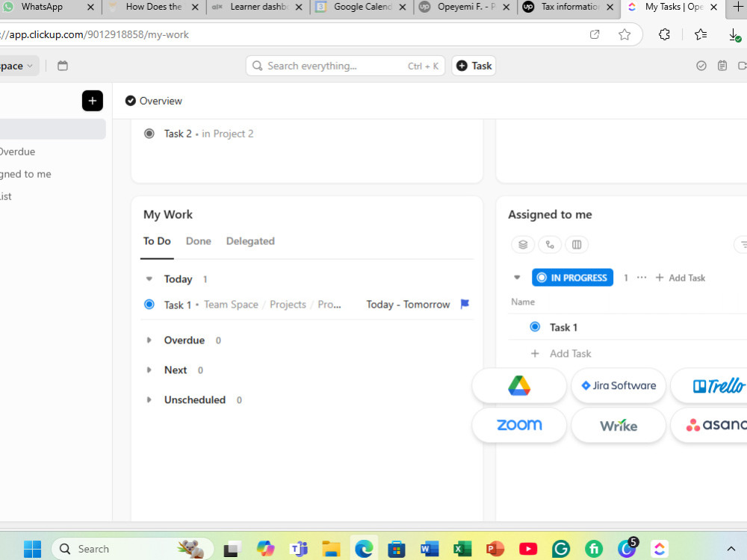This screenshot has height=560, width=747.
Task: Click the Google Drive integration card
Action: 519,385
